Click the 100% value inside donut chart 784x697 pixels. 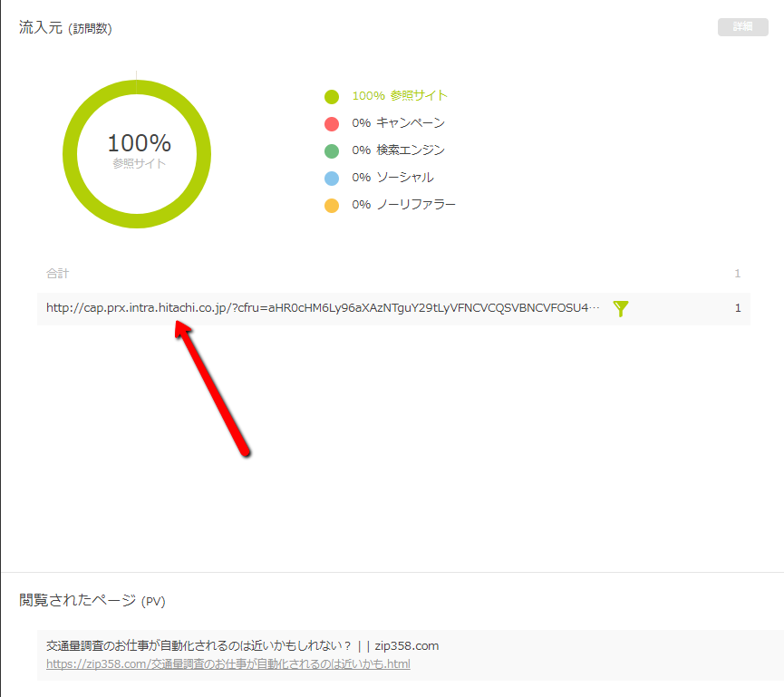tap(139, 143)
